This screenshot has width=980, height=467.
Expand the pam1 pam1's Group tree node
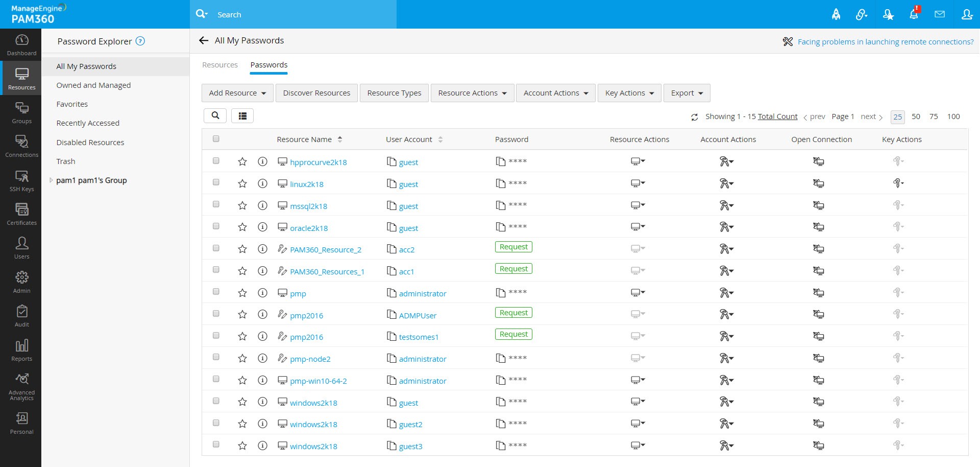[51, 180]
